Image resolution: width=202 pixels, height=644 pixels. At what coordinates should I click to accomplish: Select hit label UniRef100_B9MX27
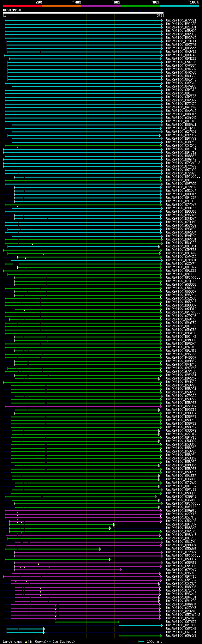click(181, 382)
